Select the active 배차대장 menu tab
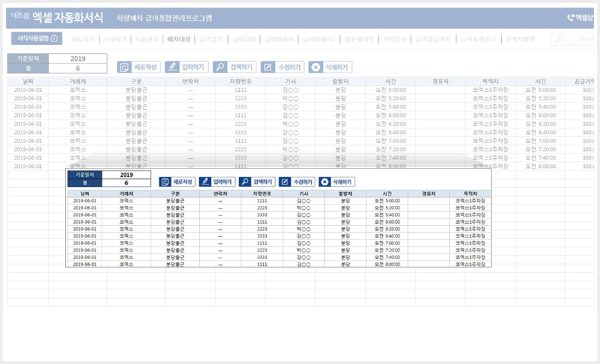The height and width of the screenshot is (364, 600). [x=179, y=39]
